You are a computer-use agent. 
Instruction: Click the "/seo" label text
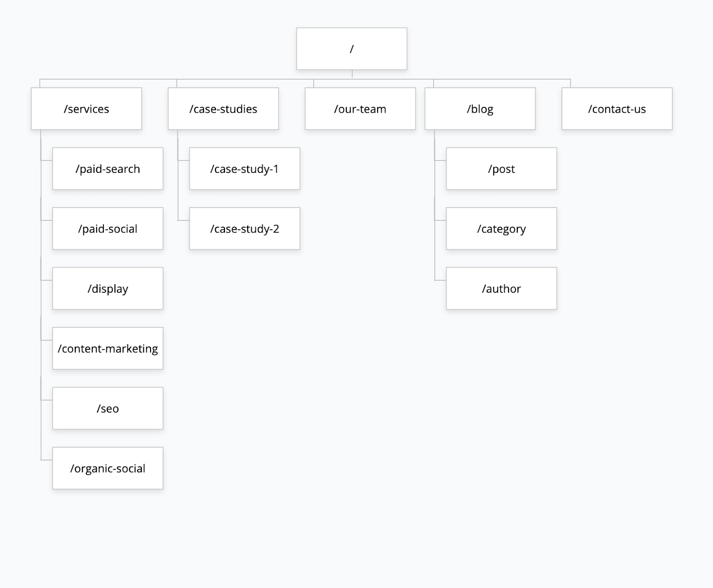108,409
